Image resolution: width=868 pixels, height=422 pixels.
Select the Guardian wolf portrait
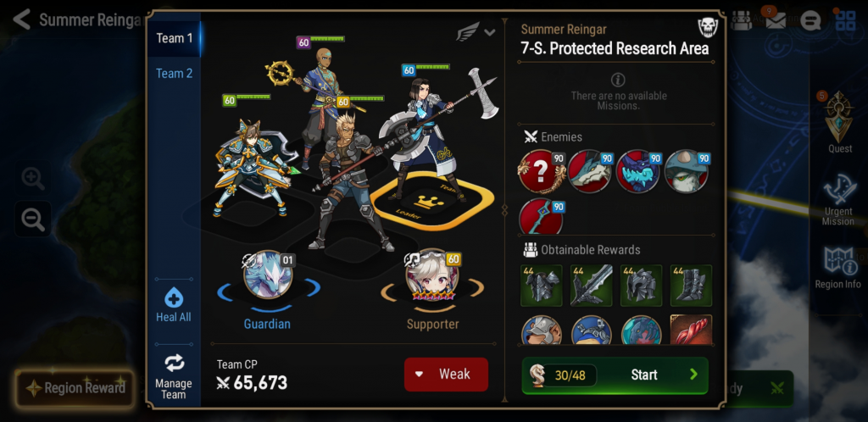268,275
